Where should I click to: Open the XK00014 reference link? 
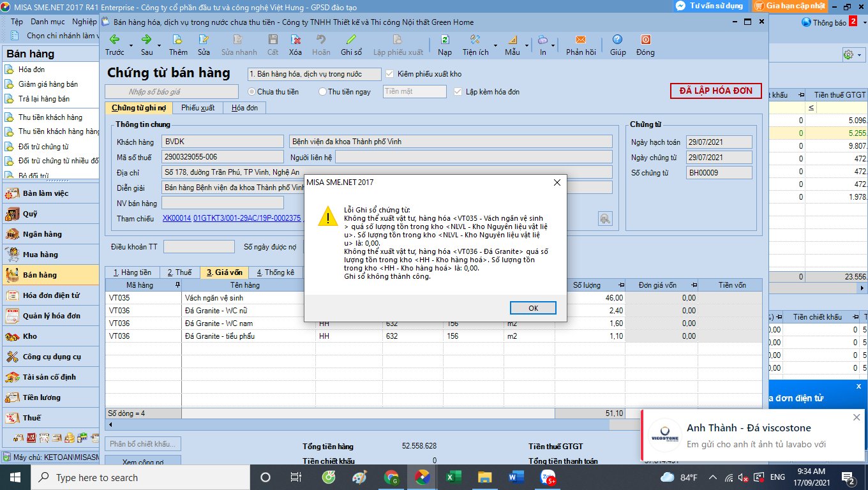point(177,218)
